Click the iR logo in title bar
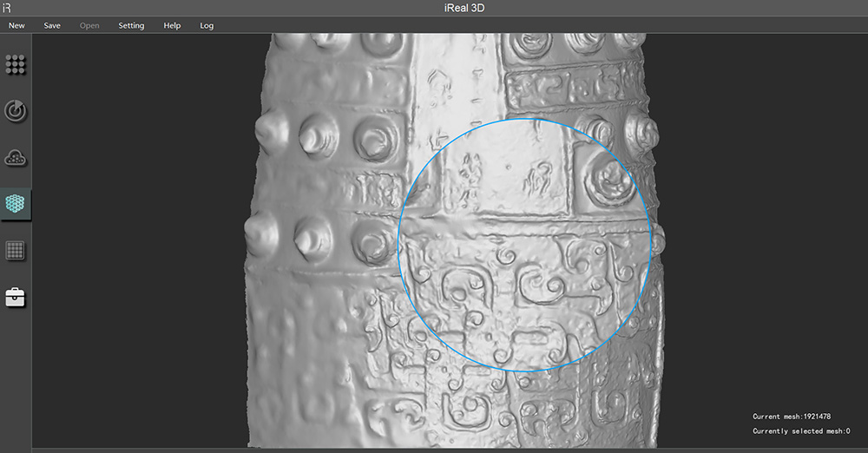This screenshot has width=868, height=453. [8, 8]
